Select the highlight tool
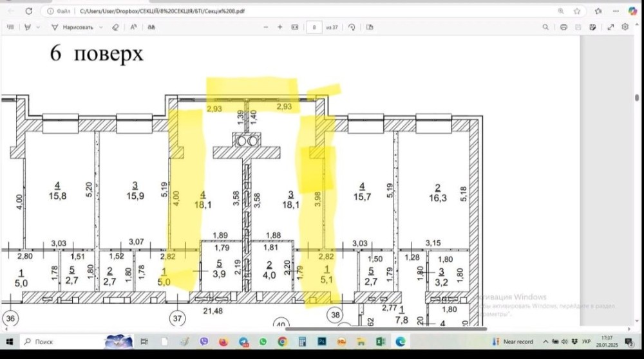Image resolution: width=644 pixels, height=359 pixels. [x=28, y=27]
